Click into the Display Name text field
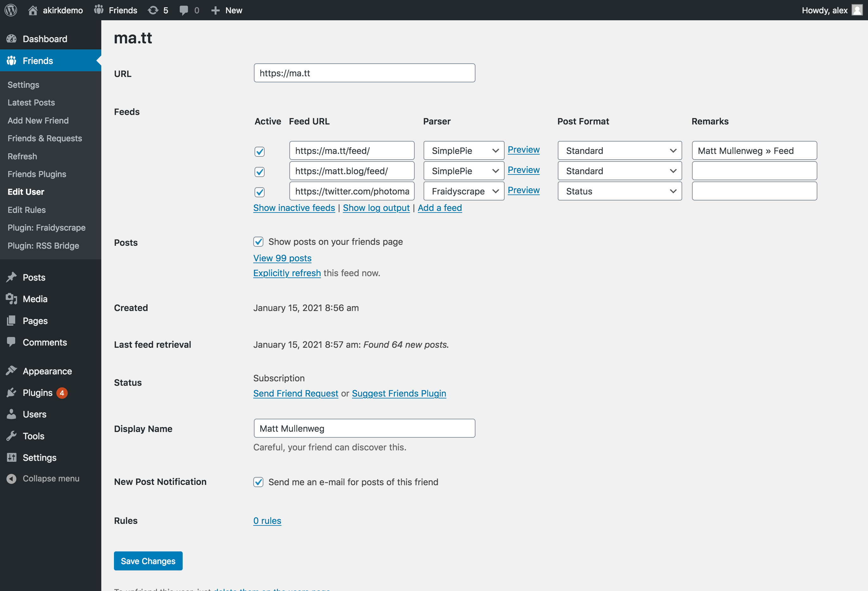Screen dimensions: 868x591 (364, 428)
